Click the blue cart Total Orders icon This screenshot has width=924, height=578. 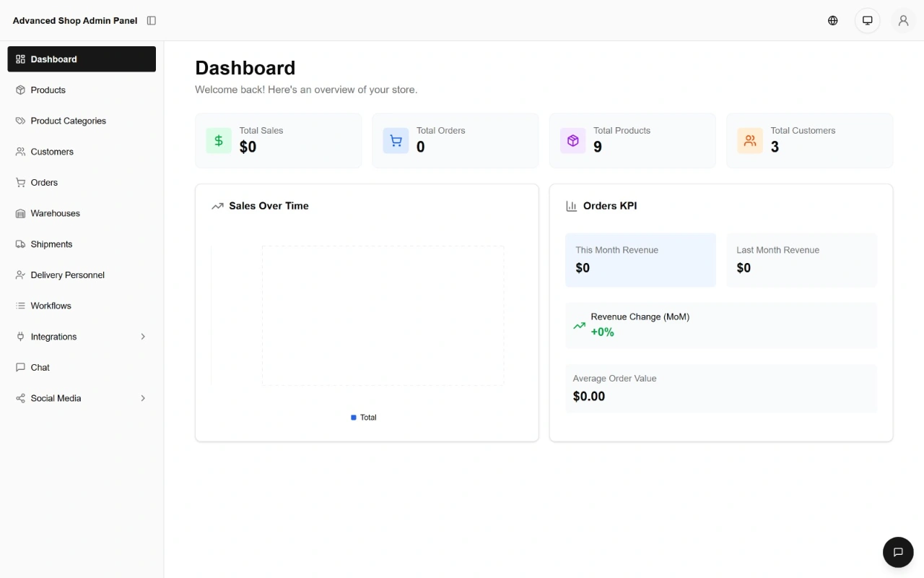(x=396, y=141)
